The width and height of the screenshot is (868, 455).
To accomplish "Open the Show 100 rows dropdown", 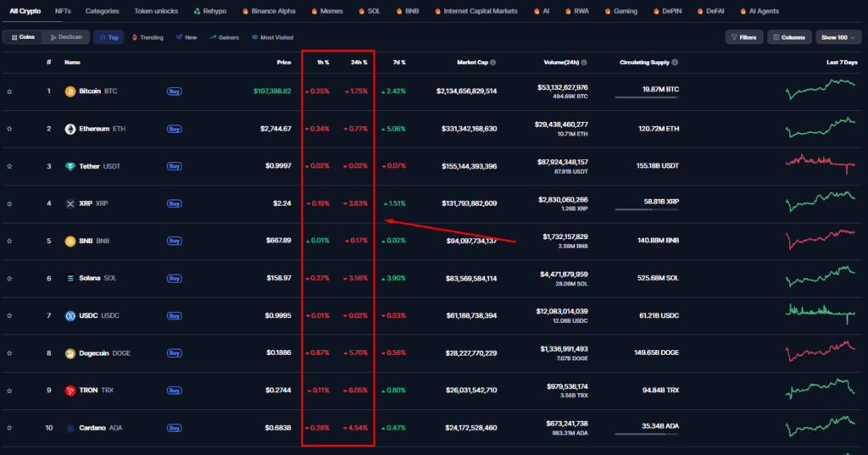I will click(838, 37).
